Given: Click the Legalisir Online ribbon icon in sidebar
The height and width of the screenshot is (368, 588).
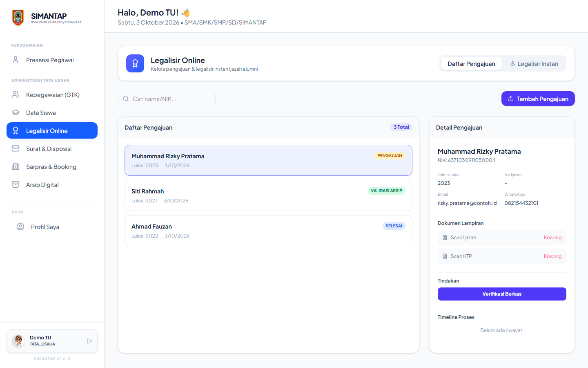Looking at the screenshot, I should (x=16, y=131).
